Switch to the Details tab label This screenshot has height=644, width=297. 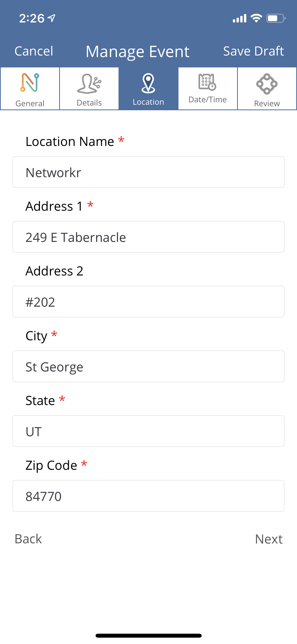pos(89,103)
